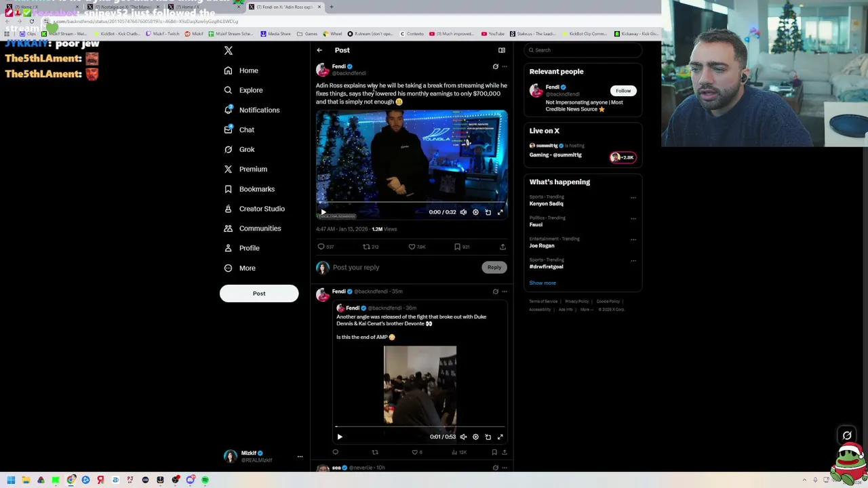Repost the main post with 212 reposts
The width and height of the screenshot is (868, 488).
click(x=370, y=247)
